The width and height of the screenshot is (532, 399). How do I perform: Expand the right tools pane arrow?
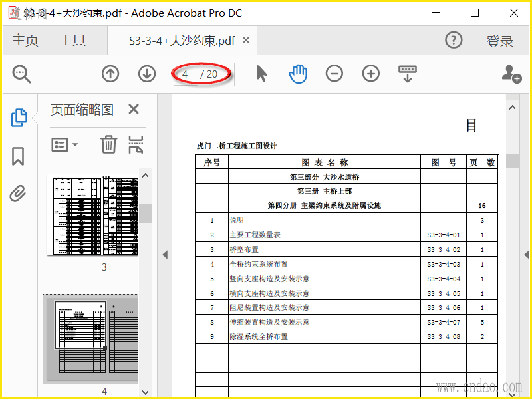coord(527,255)
